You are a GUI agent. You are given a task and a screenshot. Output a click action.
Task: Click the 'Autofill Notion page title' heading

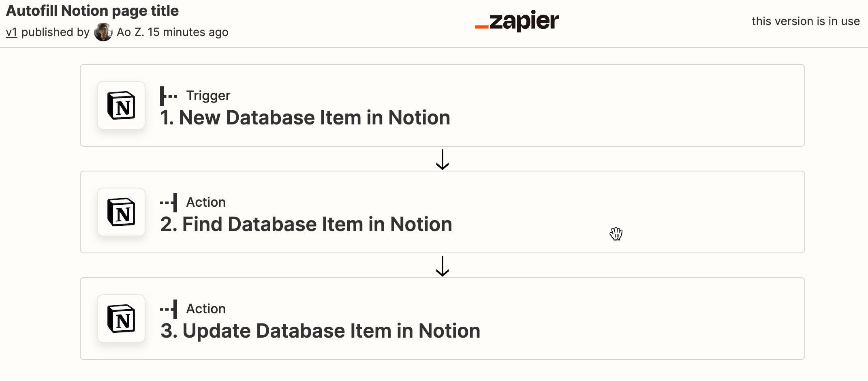92,11
